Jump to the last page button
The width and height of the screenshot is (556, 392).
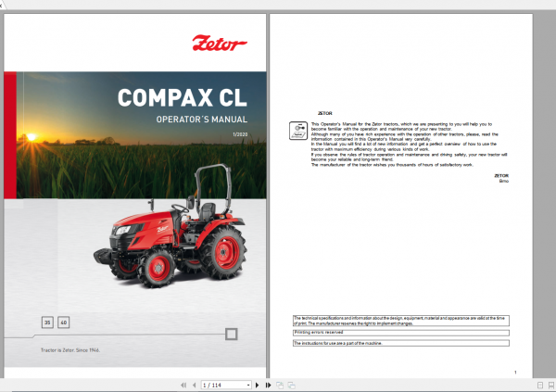pyautogui.click(x=269, y=385)
